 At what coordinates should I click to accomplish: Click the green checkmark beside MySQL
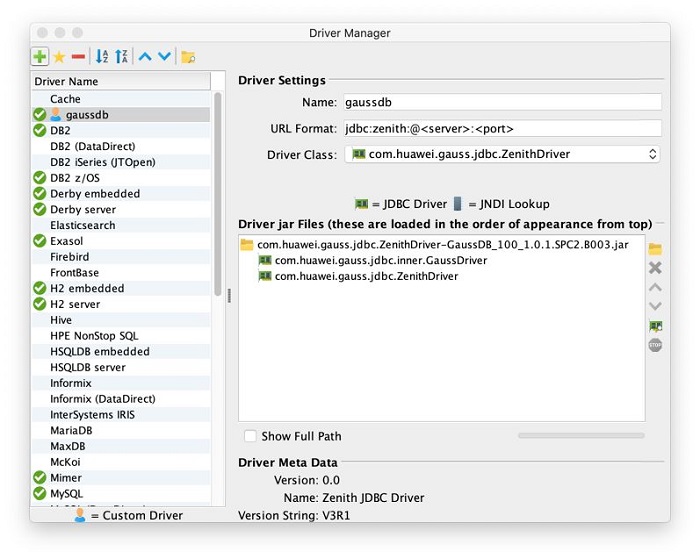[40, 493]
